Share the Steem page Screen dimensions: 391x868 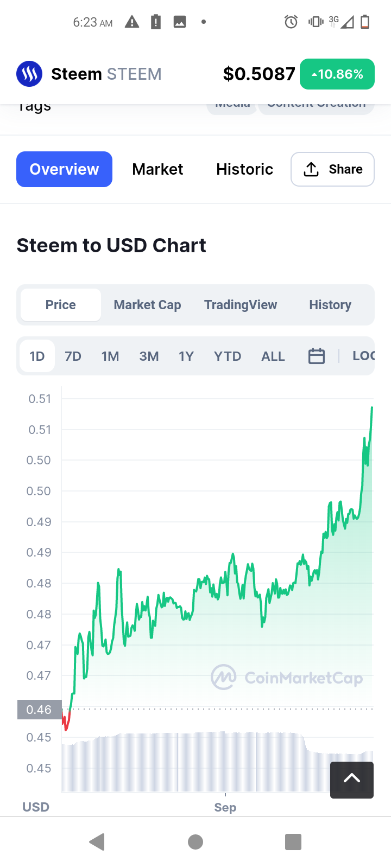(332, 169)
